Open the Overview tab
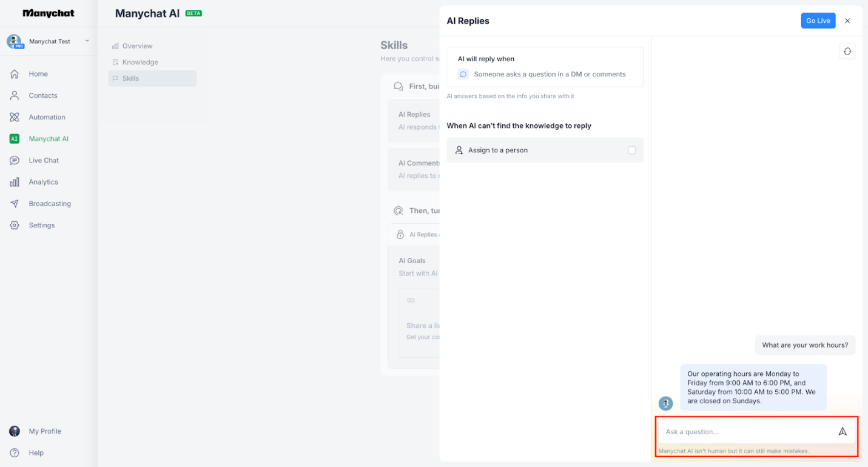Viewport: 868px width, 467px height. 137,45
